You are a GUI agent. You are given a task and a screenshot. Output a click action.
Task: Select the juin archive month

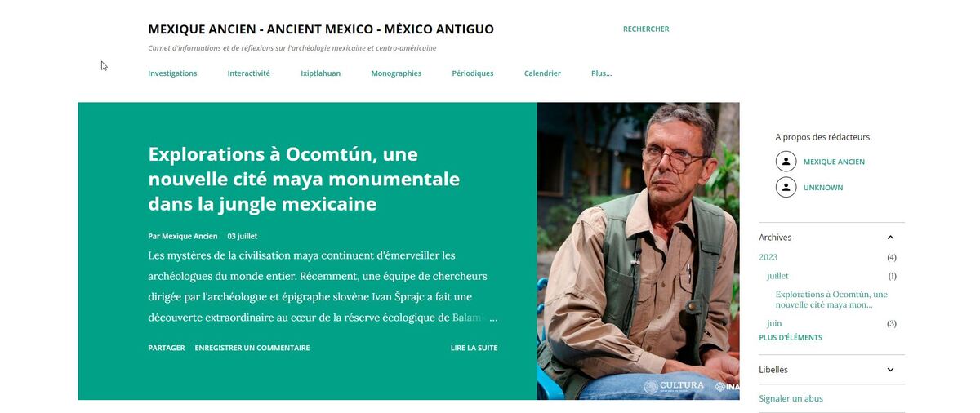(774, 323)
